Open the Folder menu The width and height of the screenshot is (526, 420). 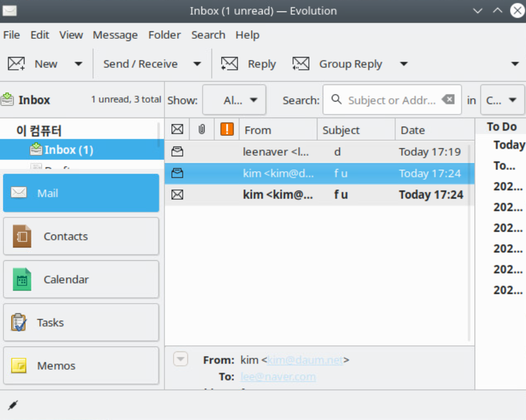(164, 35)
